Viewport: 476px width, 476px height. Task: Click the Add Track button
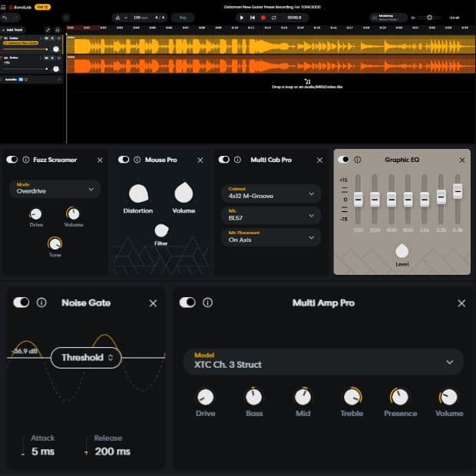pos(12,30)
